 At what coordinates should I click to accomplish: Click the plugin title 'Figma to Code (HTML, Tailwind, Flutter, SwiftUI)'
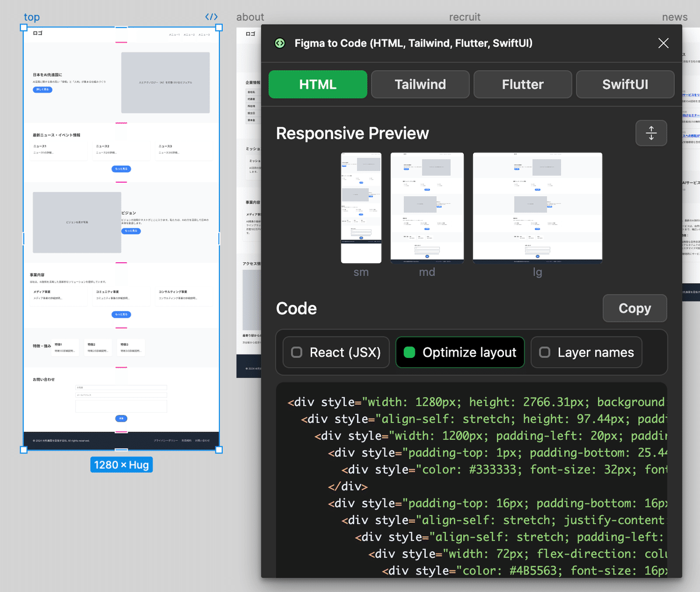[413, 43]
